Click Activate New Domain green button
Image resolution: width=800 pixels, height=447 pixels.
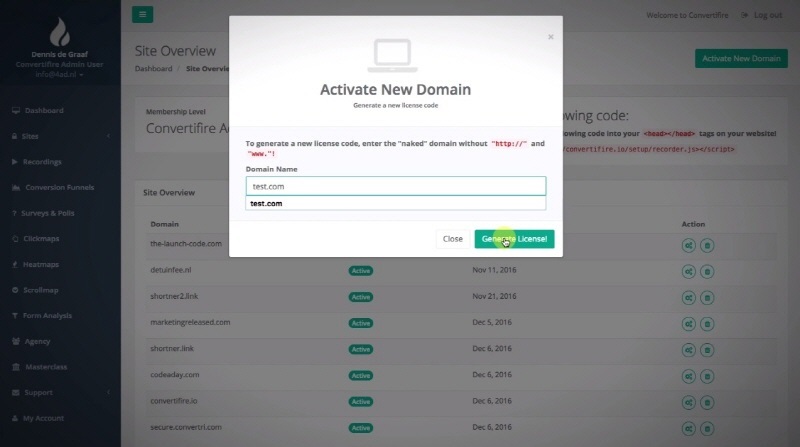(x=741, y=59)
